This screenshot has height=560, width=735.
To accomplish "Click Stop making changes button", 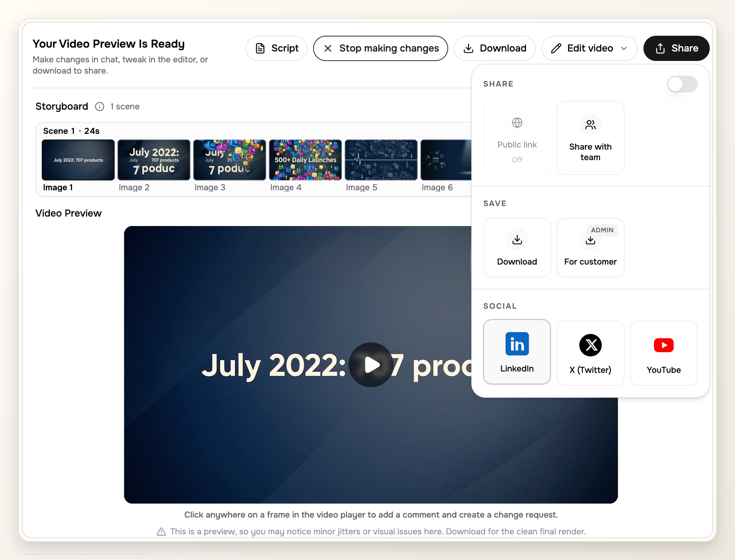I will coord(380,48).
